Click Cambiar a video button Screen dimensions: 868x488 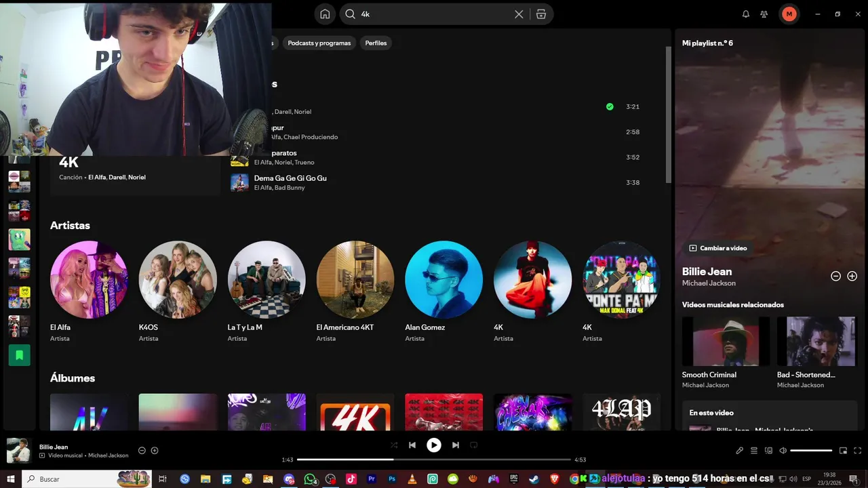pyautogui.click(x=718, y=248)
